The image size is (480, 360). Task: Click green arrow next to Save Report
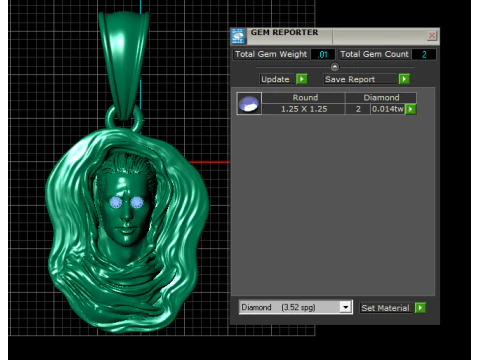point(404,79)
